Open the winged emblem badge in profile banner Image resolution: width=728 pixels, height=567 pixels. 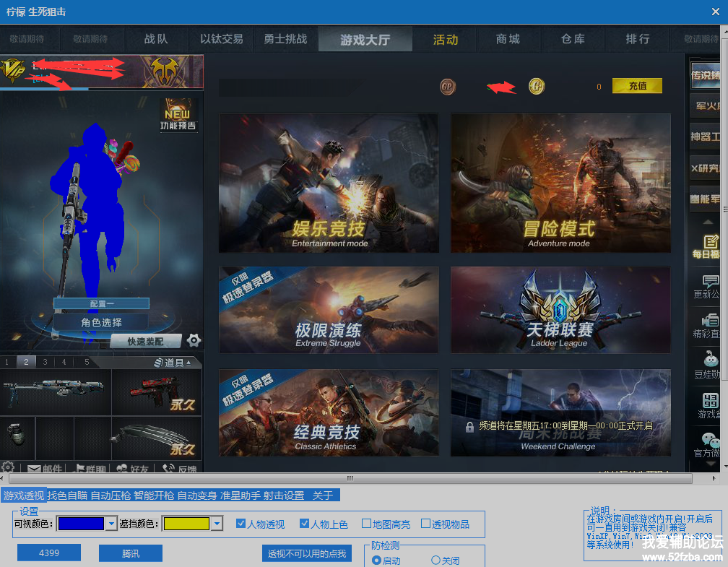pyautogui.click(x=165, y=72)
